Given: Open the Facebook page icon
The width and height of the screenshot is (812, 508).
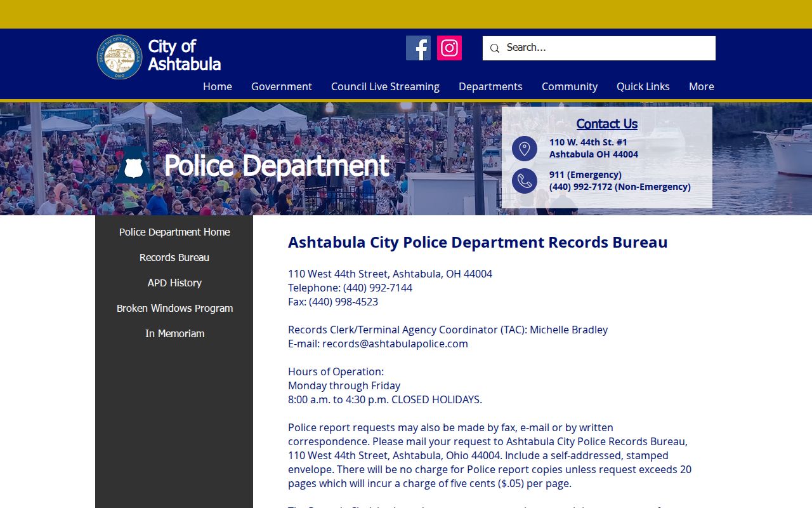Looking at the screenshot, I should [418, 48].
